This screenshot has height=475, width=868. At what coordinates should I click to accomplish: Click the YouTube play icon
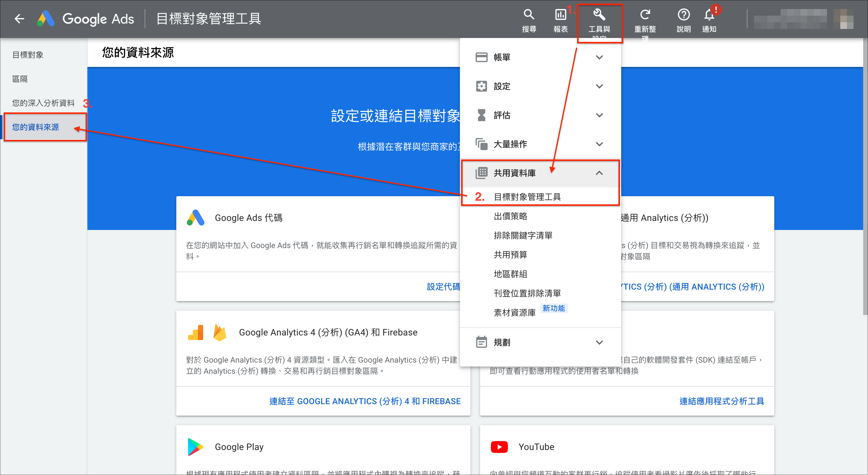[x=499, y=447]
